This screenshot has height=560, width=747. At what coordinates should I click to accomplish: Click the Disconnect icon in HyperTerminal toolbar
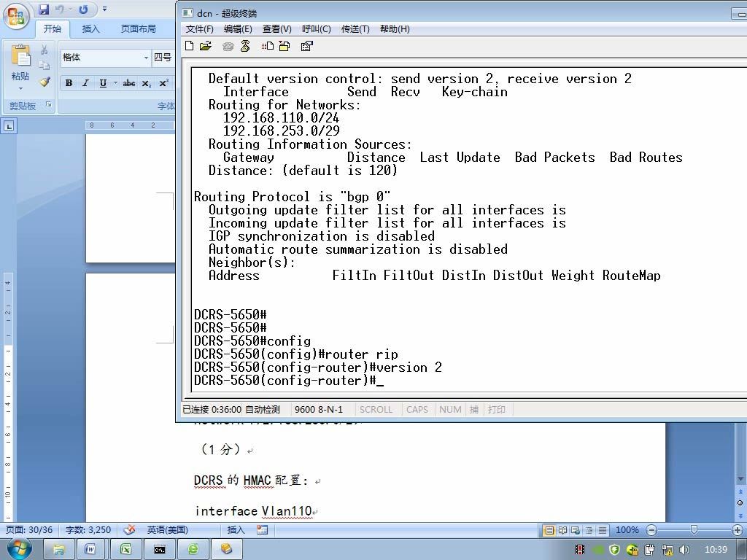click(245, 46)
